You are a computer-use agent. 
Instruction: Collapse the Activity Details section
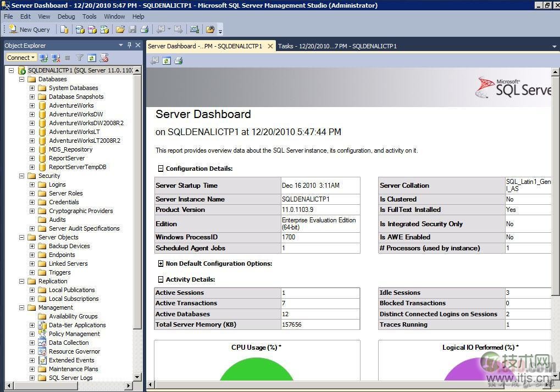[x=160, y=279]
